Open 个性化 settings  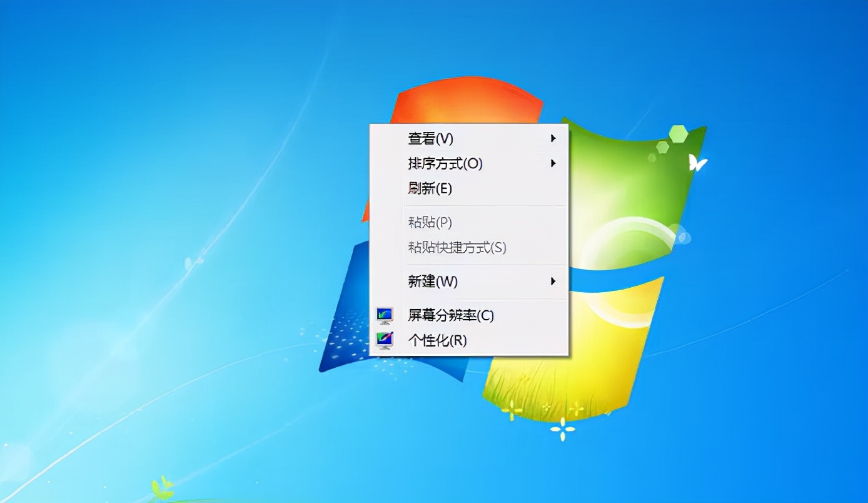438,340
